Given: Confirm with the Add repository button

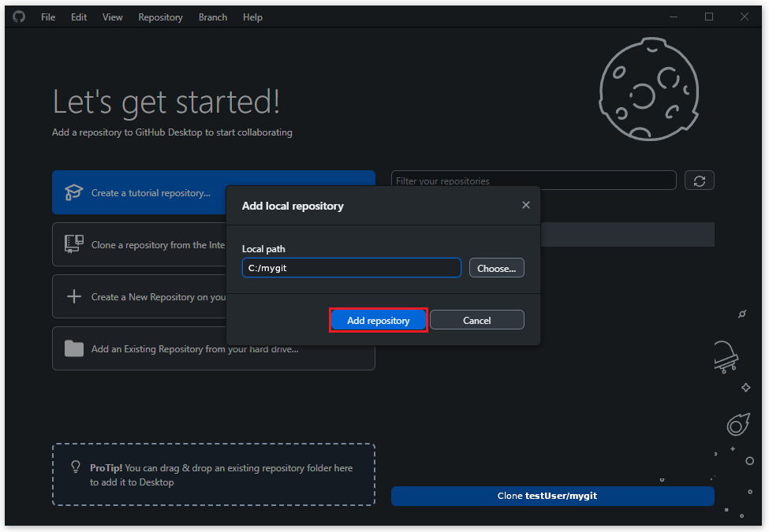Looking at the screenshot, I should click(379, 320).
